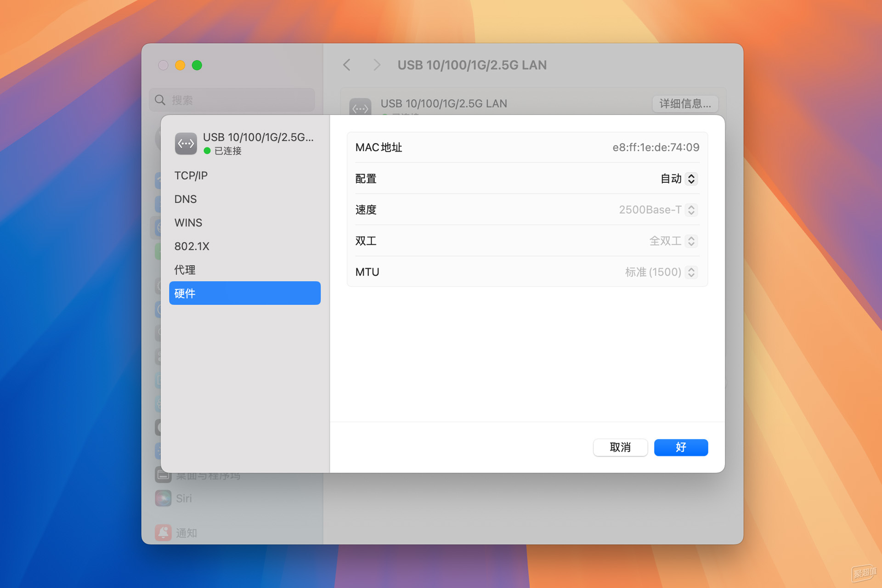Click the back arrow in window header
Screen dimensions: 882x588
point(347,65)
